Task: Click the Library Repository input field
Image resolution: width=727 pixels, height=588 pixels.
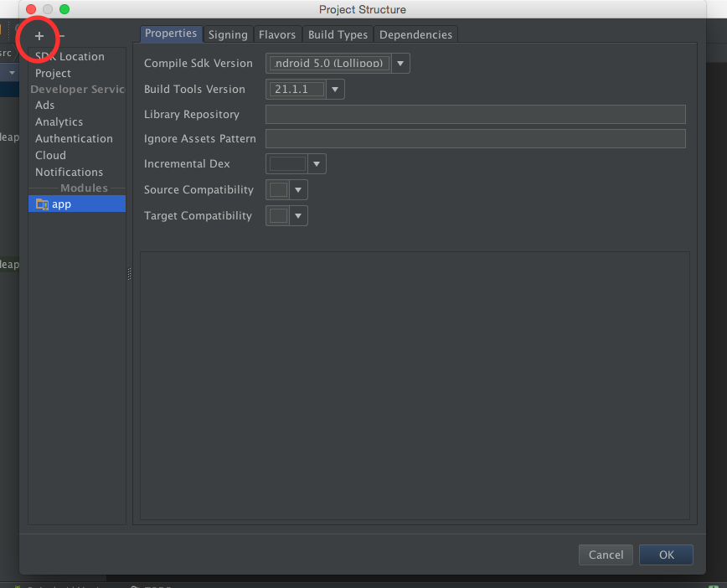Action: 475,114
